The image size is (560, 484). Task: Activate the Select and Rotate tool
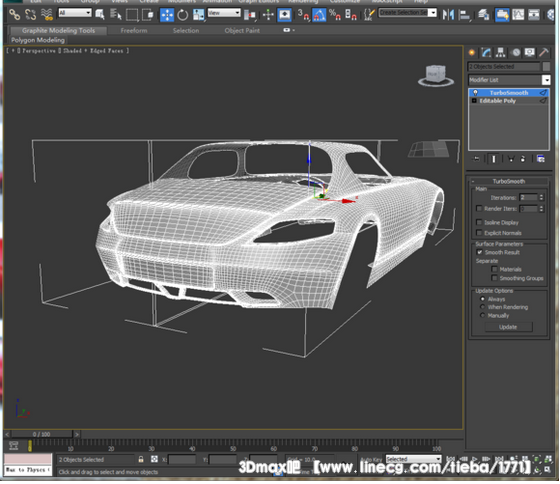pyautogui.click(x=182, y=15)
